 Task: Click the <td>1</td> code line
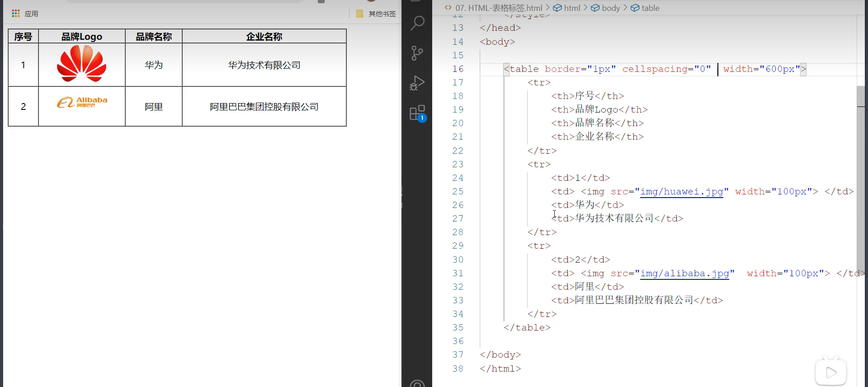point(580,178)
